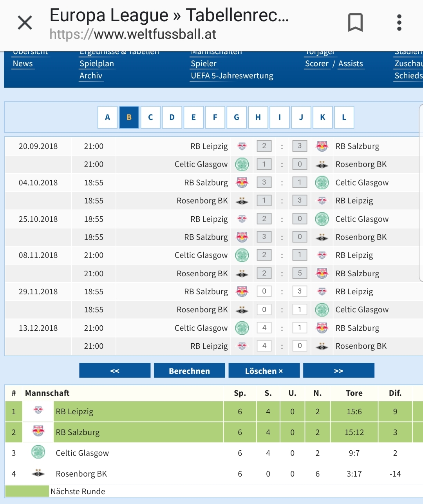Image resolution: width=423 pixels, height=504 pixels.
Task: Bookmark this page with bookmark icon
Action: click(355, 22)
